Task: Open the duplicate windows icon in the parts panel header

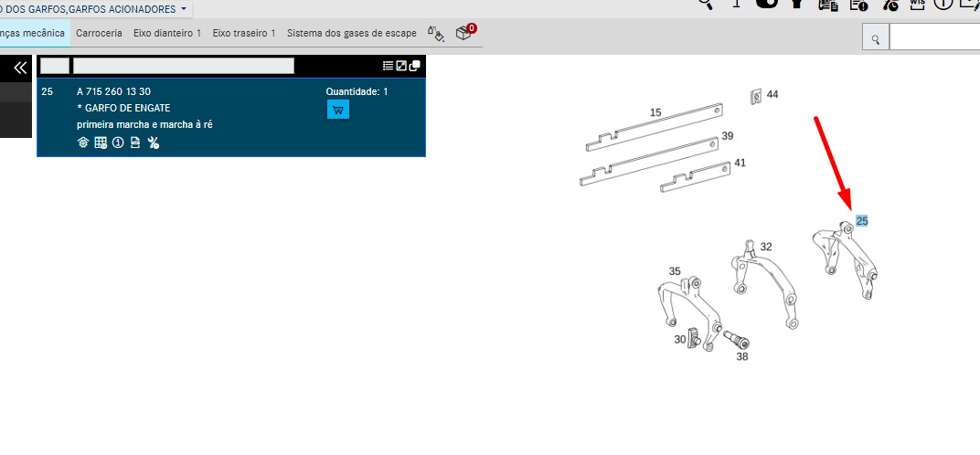Action: pos(414,66)
